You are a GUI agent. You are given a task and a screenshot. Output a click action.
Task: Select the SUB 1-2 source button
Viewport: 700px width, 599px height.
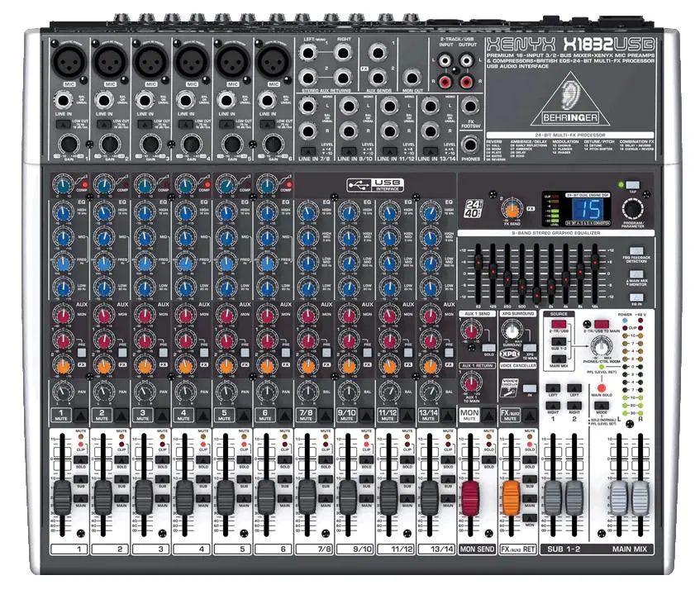(559, 342)
